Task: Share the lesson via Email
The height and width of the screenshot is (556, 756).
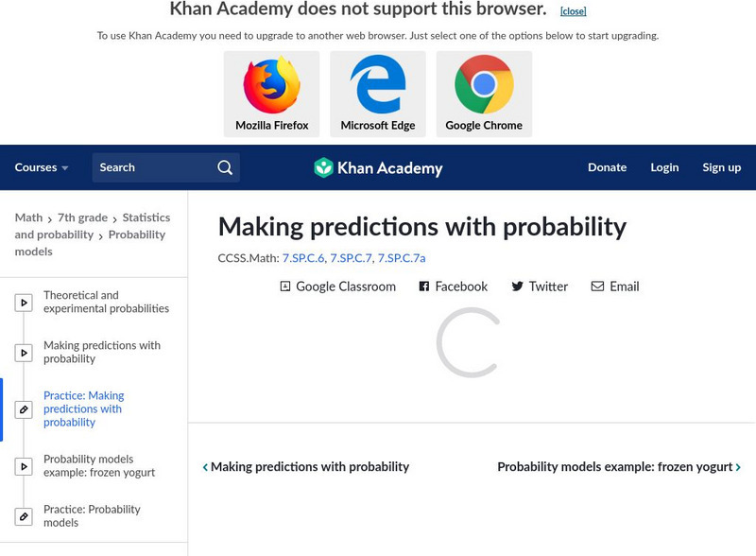Action: pyautogui.click(x=615, y=287)
